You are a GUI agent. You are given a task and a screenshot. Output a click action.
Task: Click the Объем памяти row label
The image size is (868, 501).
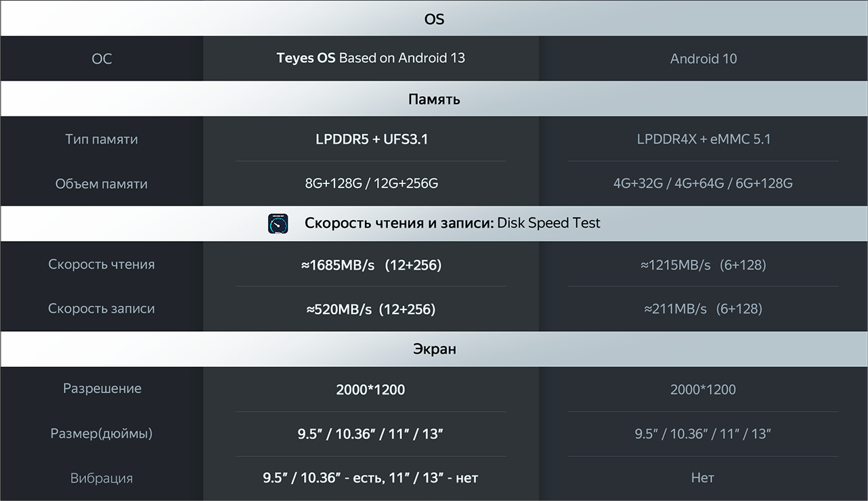coord(102,183)
